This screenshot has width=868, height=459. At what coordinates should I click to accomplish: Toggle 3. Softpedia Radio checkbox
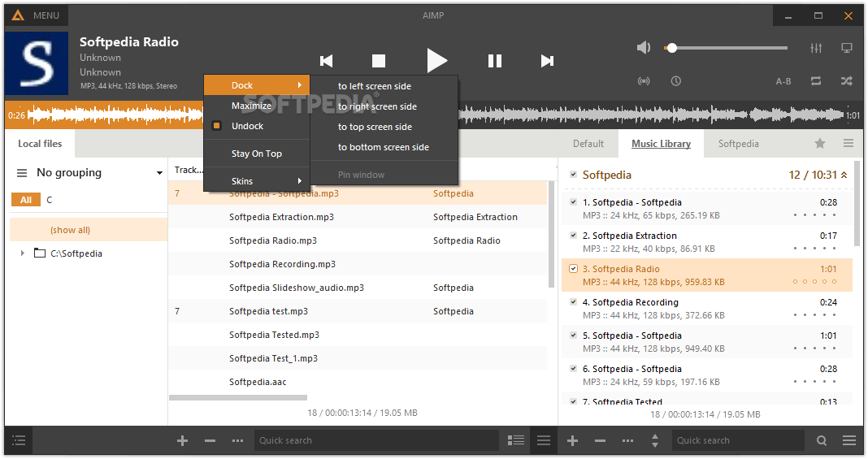coord(573,269)
